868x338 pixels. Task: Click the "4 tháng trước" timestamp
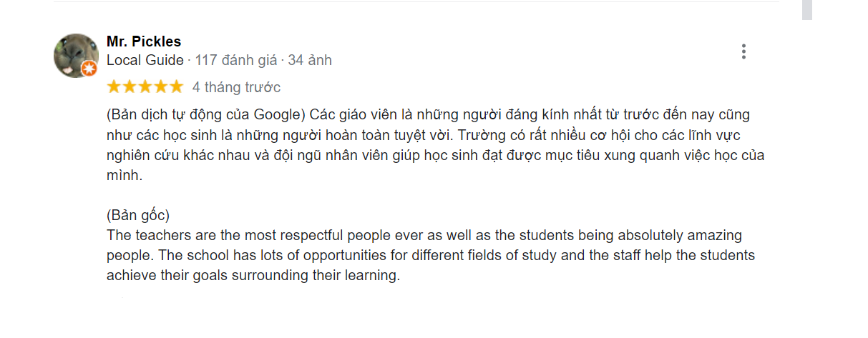pos(236,87)
